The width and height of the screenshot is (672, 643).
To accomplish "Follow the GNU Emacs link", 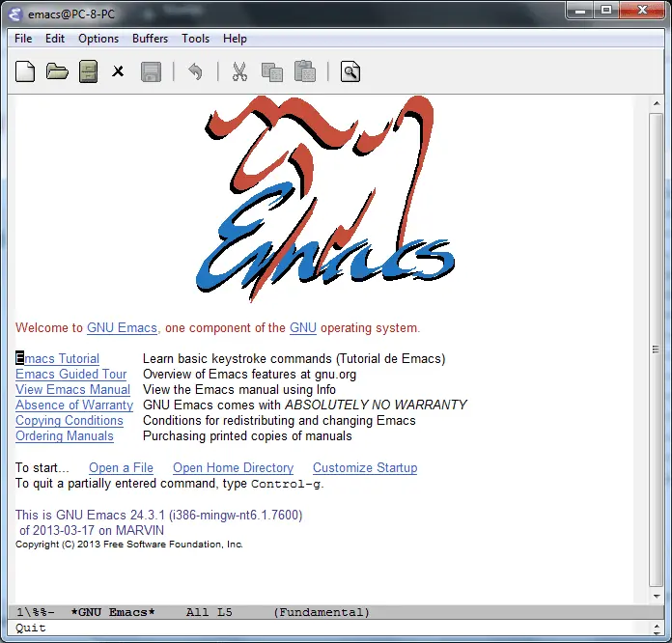I will click(123, 328).
